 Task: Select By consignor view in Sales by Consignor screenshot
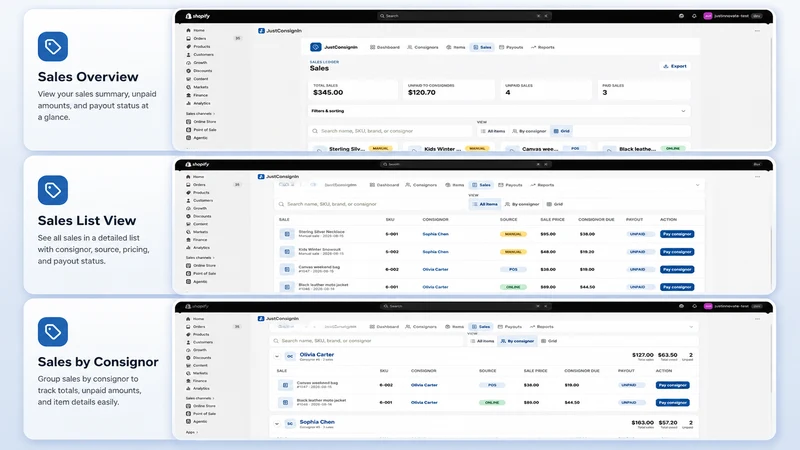point(517,341)
